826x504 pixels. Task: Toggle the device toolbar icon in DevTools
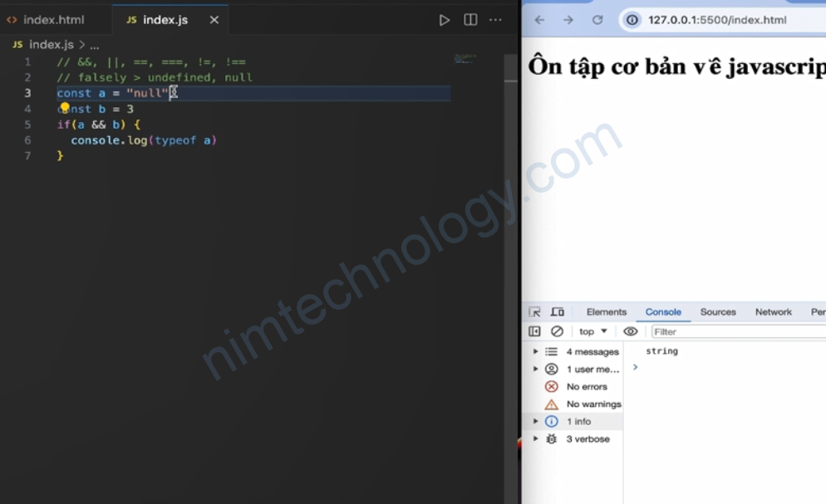[558, 312]
